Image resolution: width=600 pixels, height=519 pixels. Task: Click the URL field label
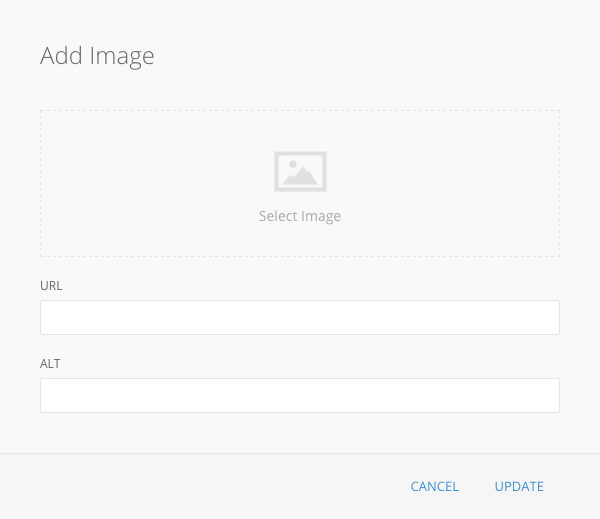51,285
